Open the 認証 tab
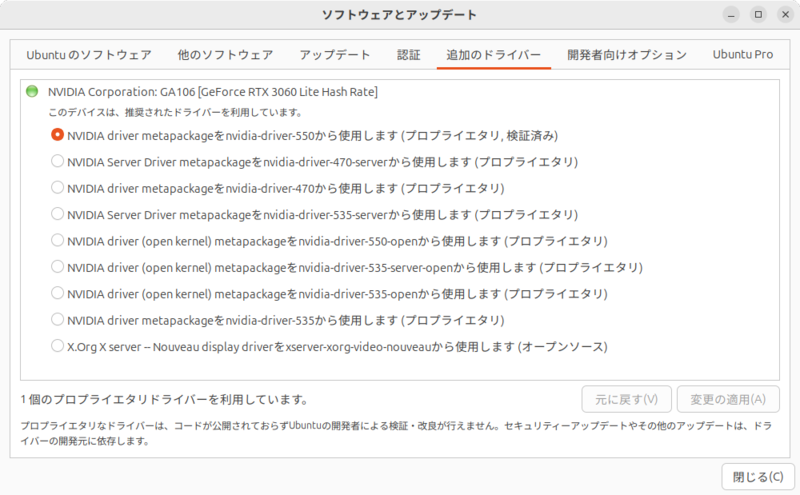This screenshot has height=495, width=800. click(x=408, y=55)
